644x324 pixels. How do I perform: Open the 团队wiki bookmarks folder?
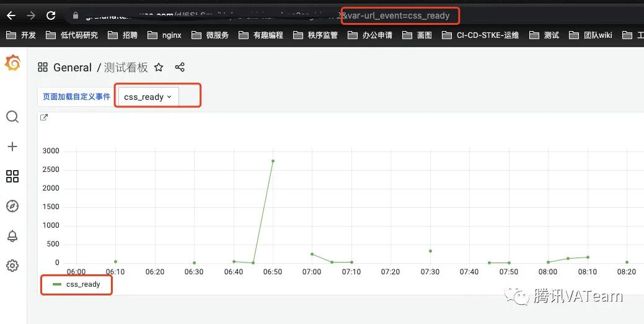click(591, 35)
